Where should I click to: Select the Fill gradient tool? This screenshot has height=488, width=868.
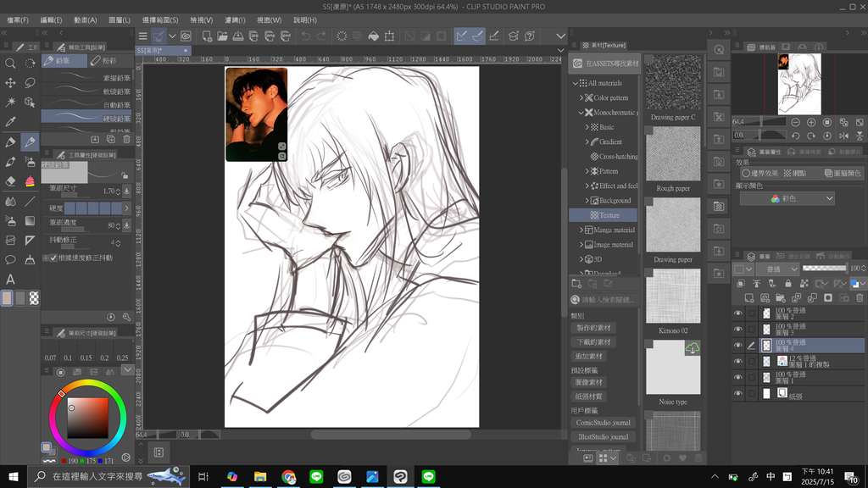click(x=30, y=221)
